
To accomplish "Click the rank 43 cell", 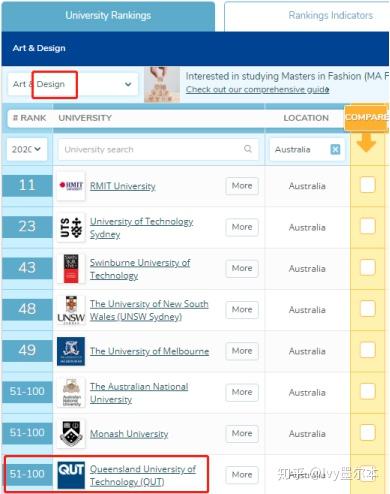I will coord(27,268).
